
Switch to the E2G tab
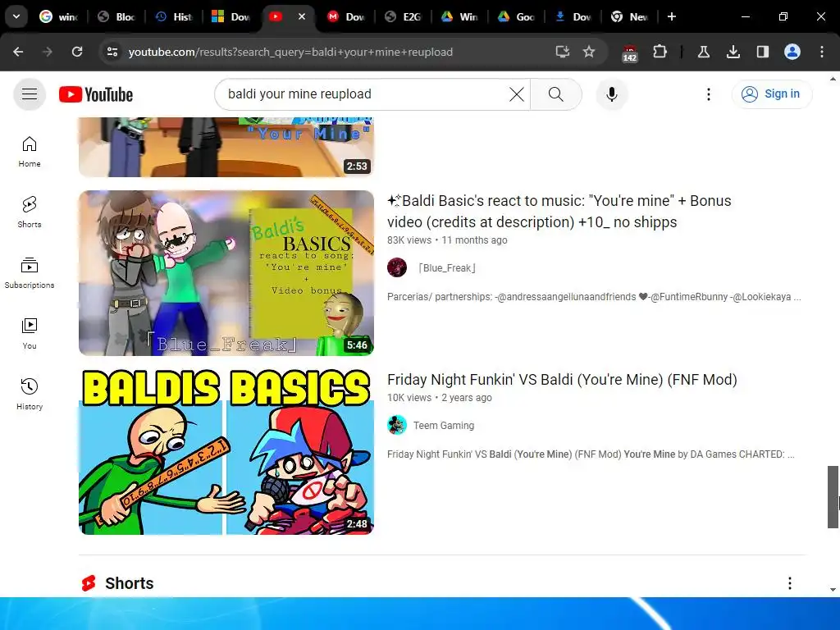click(x=404, y=16)
